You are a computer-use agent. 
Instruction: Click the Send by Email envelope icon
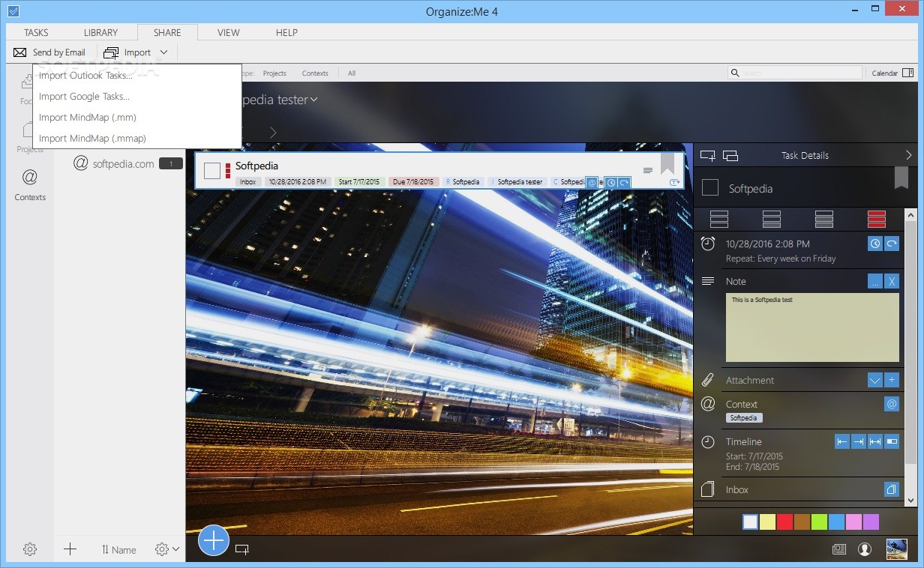click(20, 52)
